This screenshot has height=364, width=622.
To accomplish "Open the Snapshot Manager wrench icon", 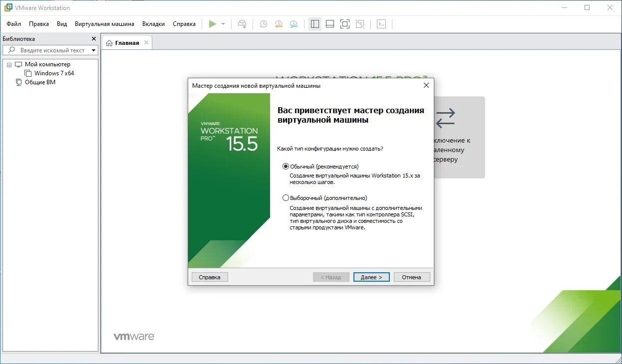I will click(294, 24).
